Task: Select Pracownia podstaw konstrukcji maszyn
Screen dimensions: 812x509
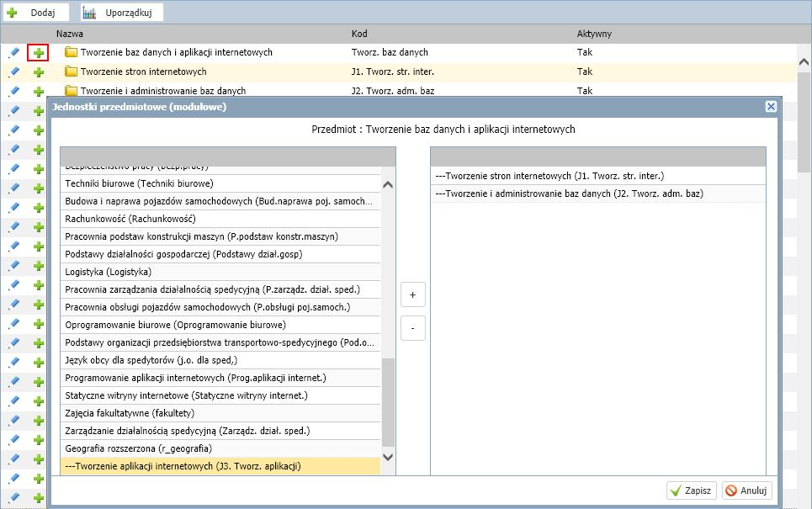Action: (x=220, y=236)
